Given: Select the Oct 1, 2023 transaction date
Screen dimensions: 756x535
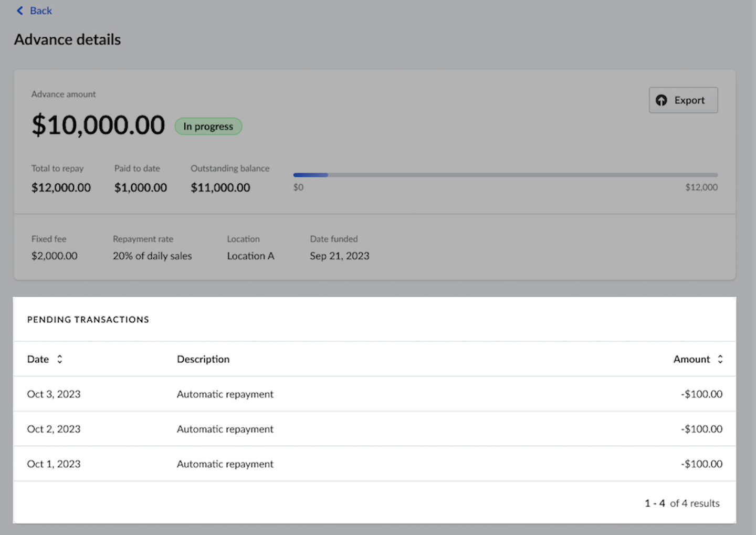Looking at the screenshot, I should click(54, 464).
